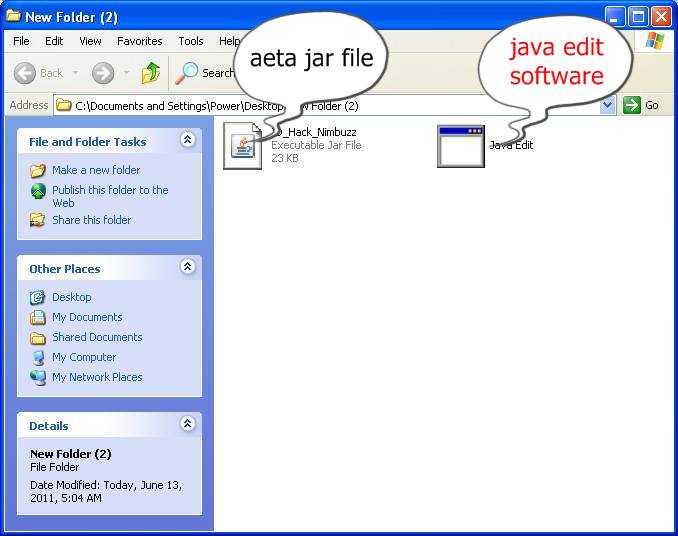
Task: Open the Forward history dropdown arrow
Action: [126, 73]
